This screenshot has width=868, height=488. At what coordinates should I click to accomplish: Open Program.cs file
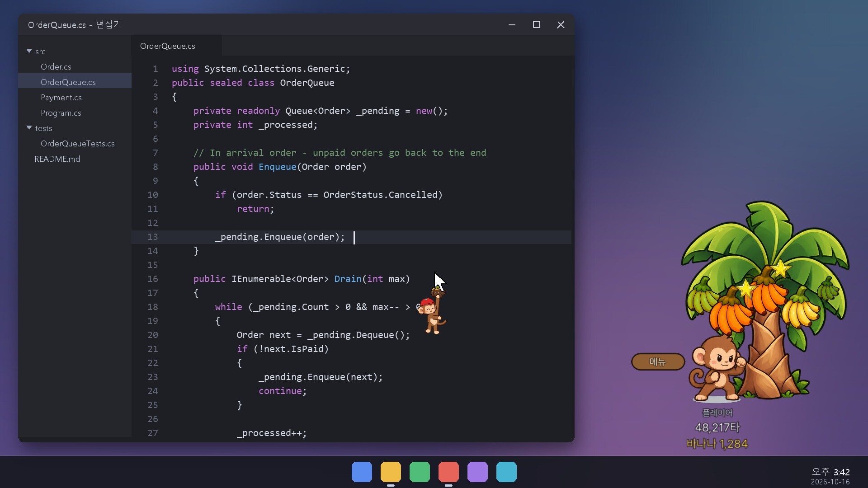tap(61, 113)
